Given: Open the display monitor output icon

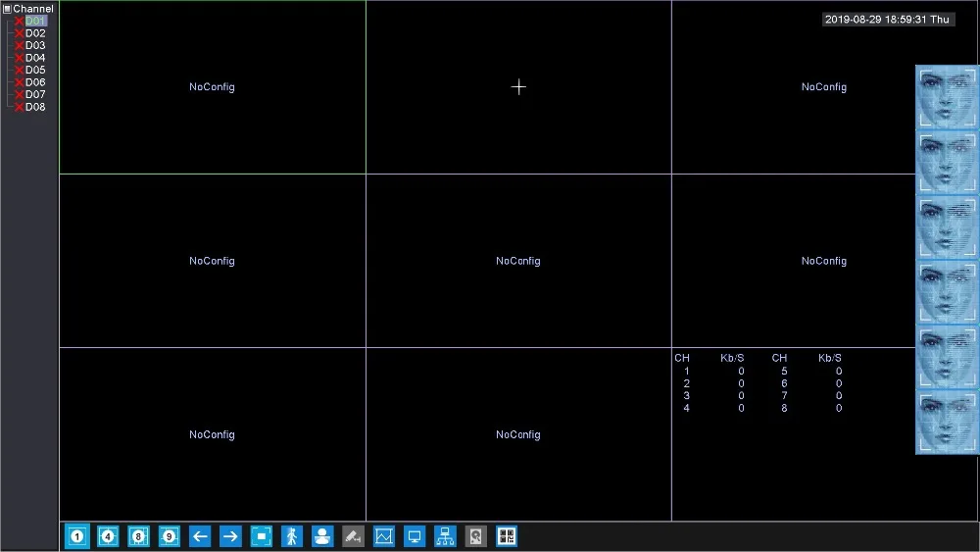Looking at the screenshot, I should coord(415,536).
